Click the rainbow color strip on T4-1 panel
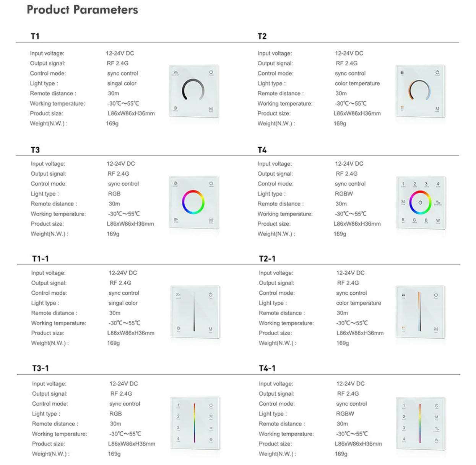This screenshot has width=476, height=465. (420, 423)
